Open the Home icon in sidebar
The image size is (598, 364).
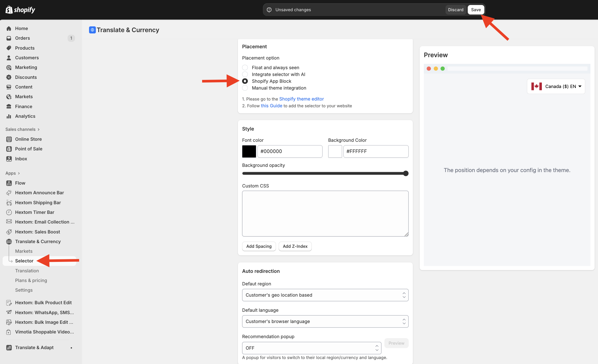click(9, 28)
